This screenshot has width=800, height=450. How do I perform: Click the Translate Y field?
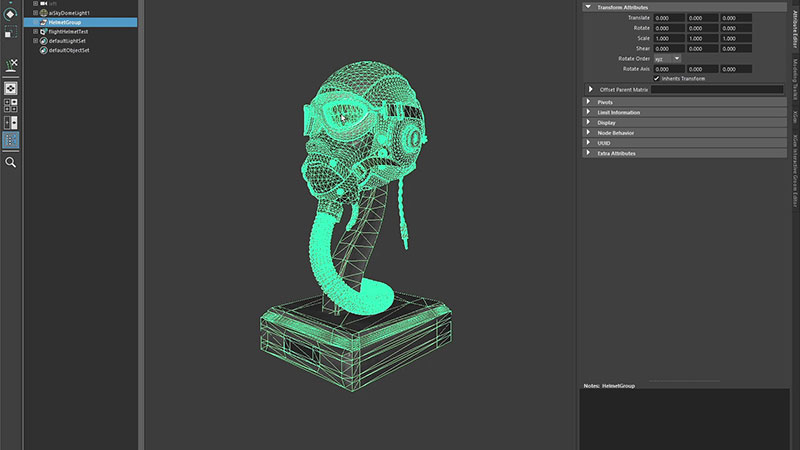click(x=703, y=18)
